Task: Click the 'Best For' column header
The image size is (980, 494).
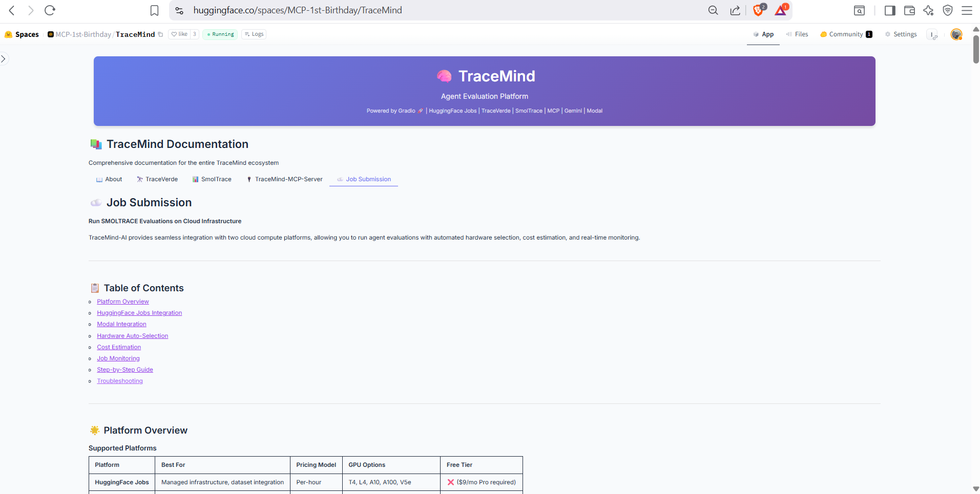Action: (x=222, y=465)
